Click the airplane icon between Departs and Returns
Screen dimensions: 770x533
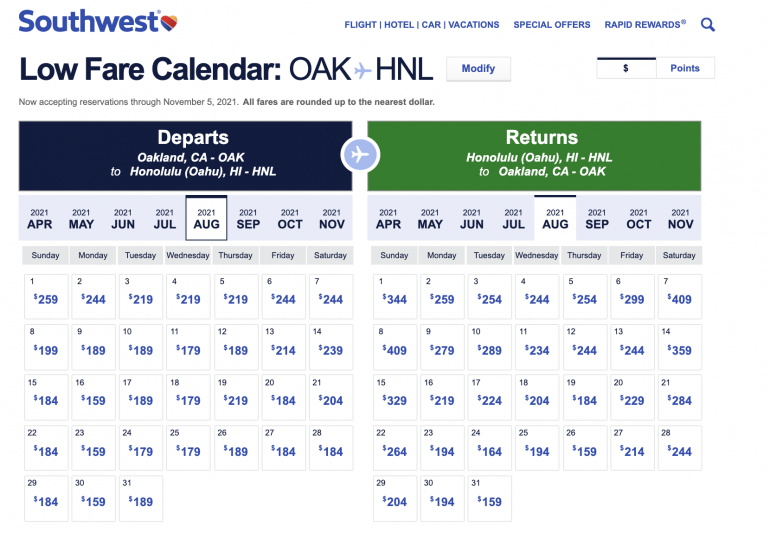coord(360,155)
